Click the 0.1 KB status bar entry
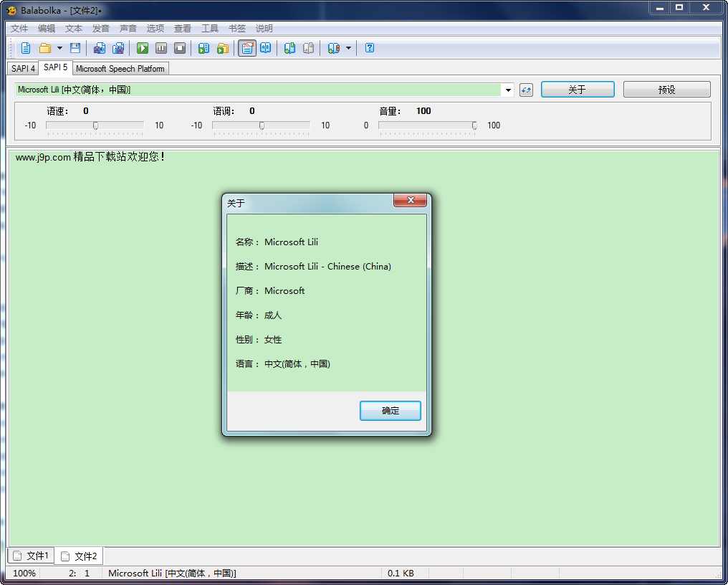This screenshot has width=728, height=585. pos(401,574)
